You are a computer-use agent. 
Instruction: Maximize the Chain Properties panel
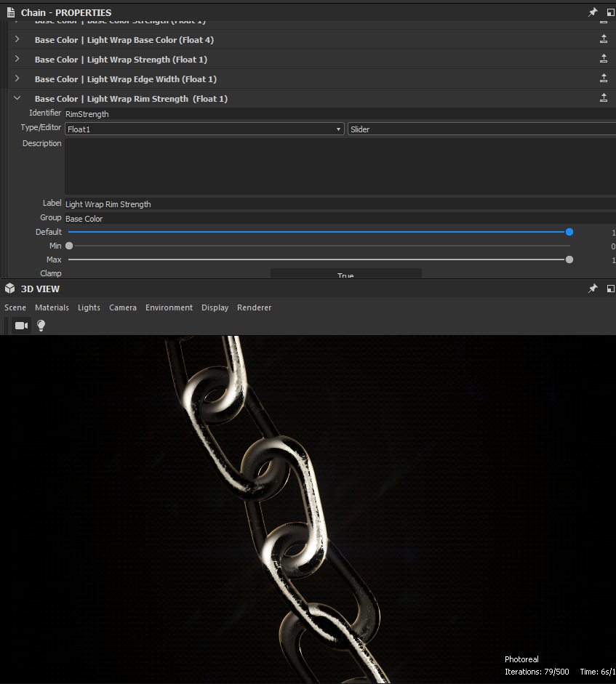coord(611,12)
